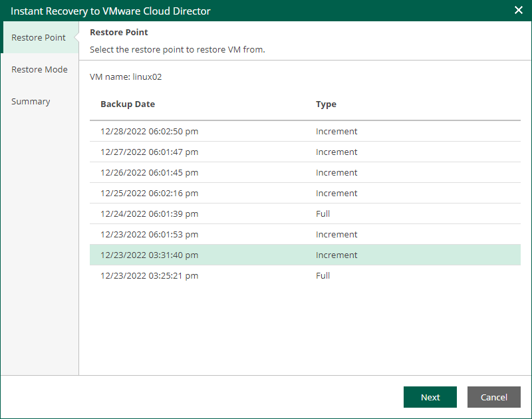Sort by Backup Date column header
The width and height of the screenshot is (532, 419).
tap(128, 104)
